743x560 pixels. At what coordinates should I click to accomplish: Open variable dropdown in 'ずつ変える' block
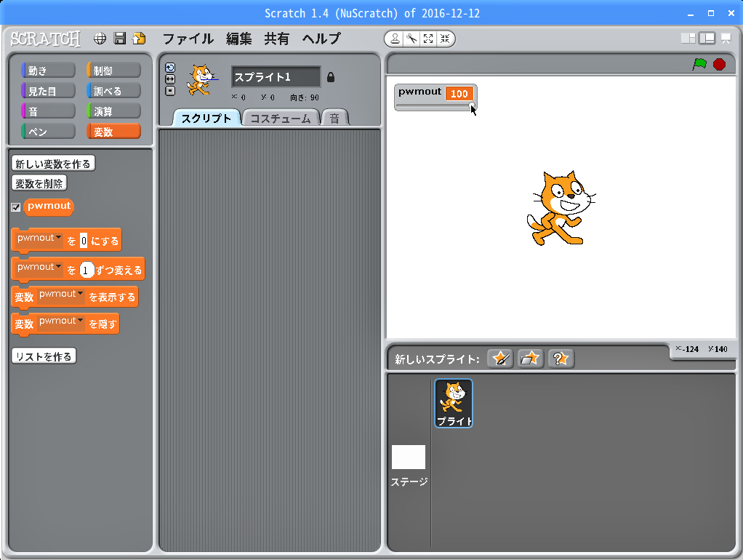click(x=58, y=267)
